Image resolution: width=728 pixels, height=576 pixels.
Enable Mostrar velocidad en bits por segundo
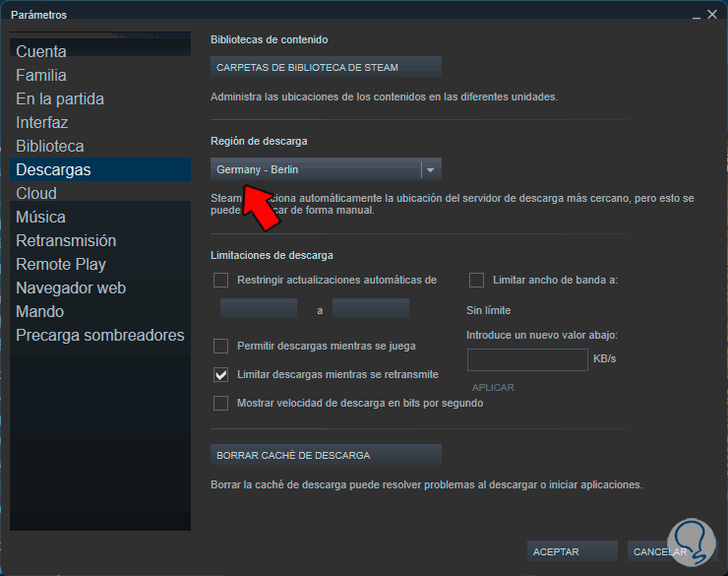220,404
